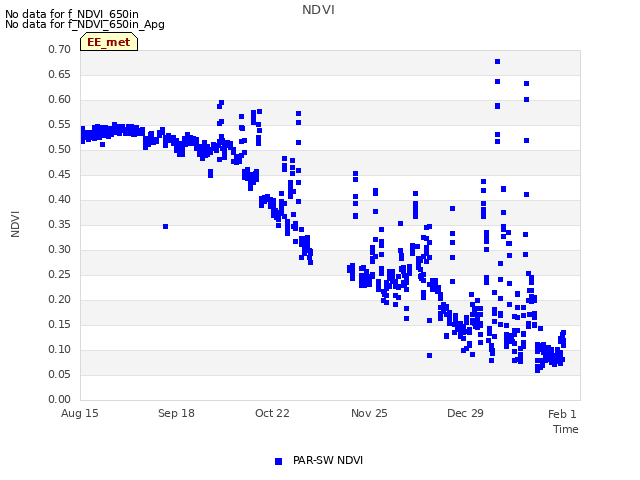Click the 0.10 y-axis tick label
Viewport: 640px width, 480px height.
pyautogui.click(x=60, y=349)
